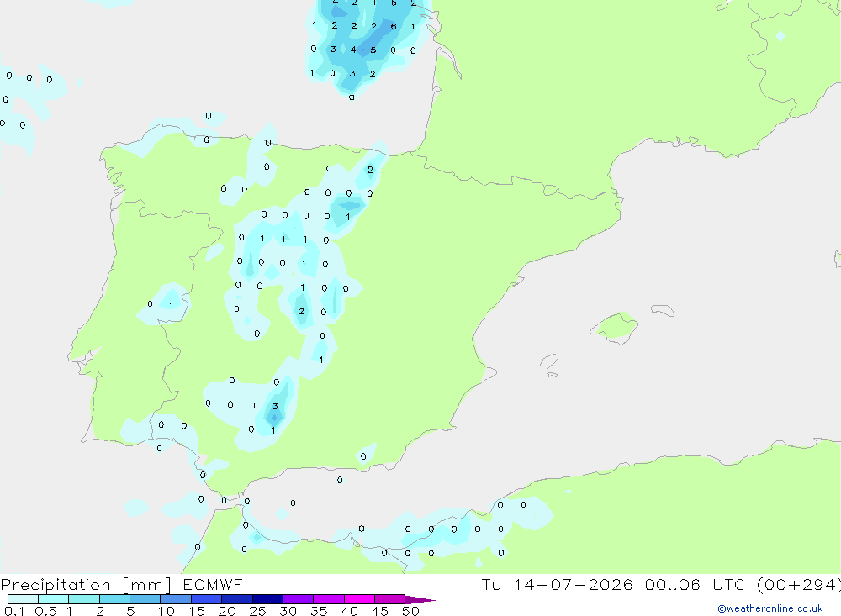Click the 'Precipitation [mm]' title text
Image resolution: width=841 pixels, height=616 pixels.
(x=86, y=585)
